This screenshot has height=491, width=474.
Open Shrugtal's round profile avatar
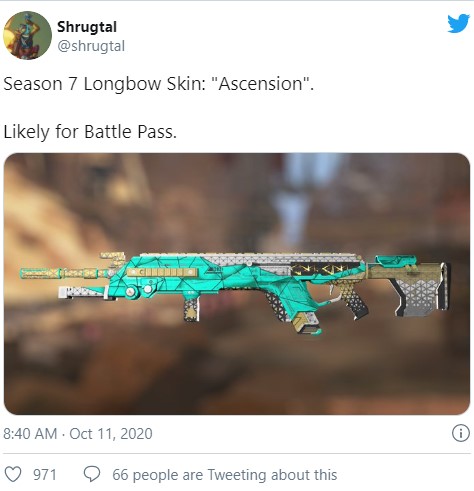[x=28, y=35]
